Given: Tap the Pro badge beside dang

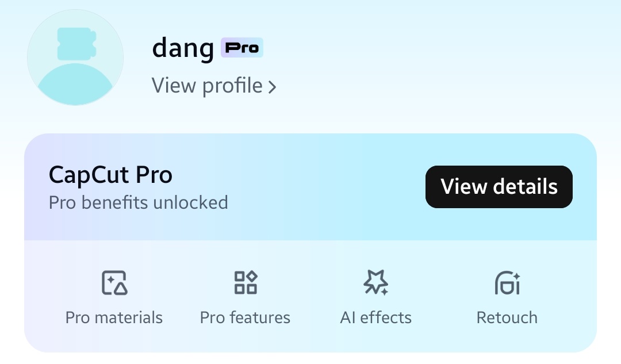Looking at the screenshot, I should coord(241,48).
